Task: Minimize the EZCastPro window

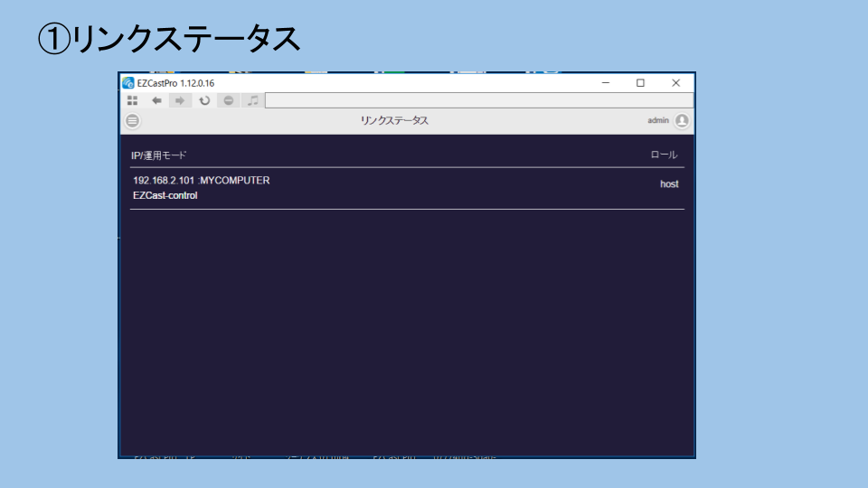Action: point(606,83)
